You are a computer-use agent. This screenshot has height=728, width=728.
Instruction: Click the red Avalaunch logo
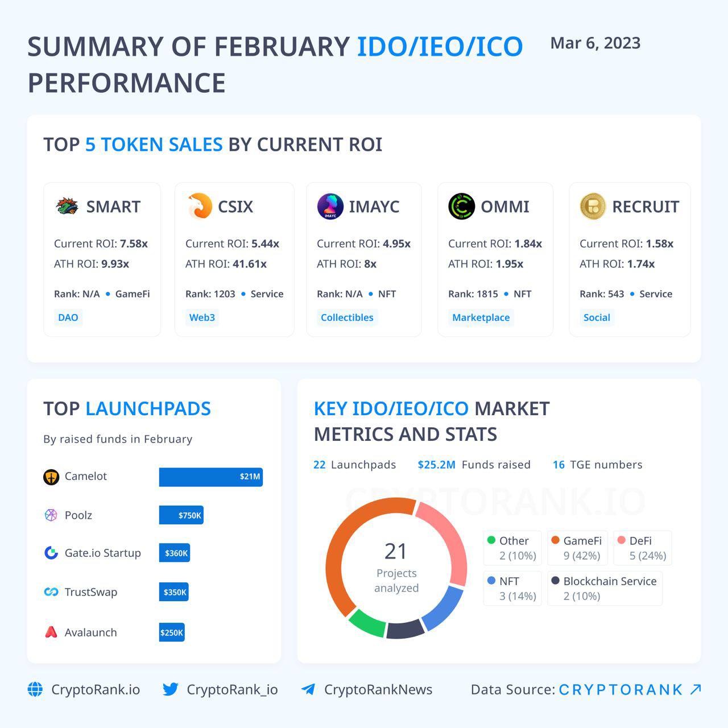tap(51, 632)
